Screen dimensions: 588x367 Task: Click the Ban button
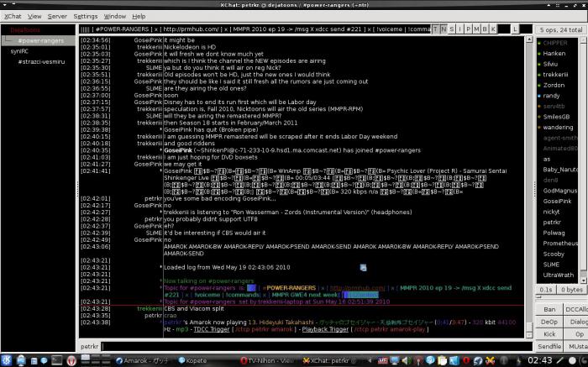(549, 309)
